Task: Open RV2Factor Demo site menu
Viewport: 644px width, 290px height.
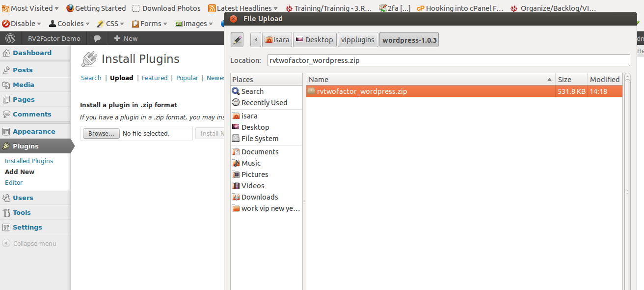Action: tap(54, 38)
